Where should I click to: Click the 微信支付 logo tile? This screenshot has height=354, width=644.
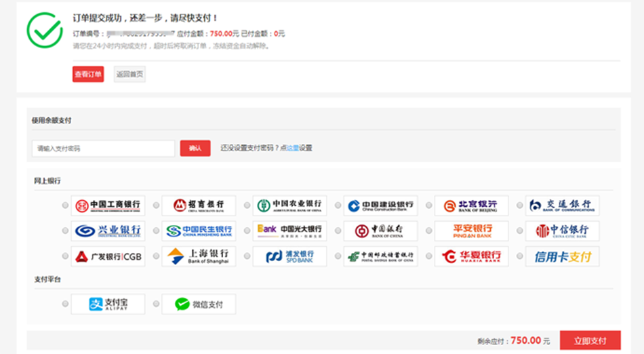coord(199,304)
